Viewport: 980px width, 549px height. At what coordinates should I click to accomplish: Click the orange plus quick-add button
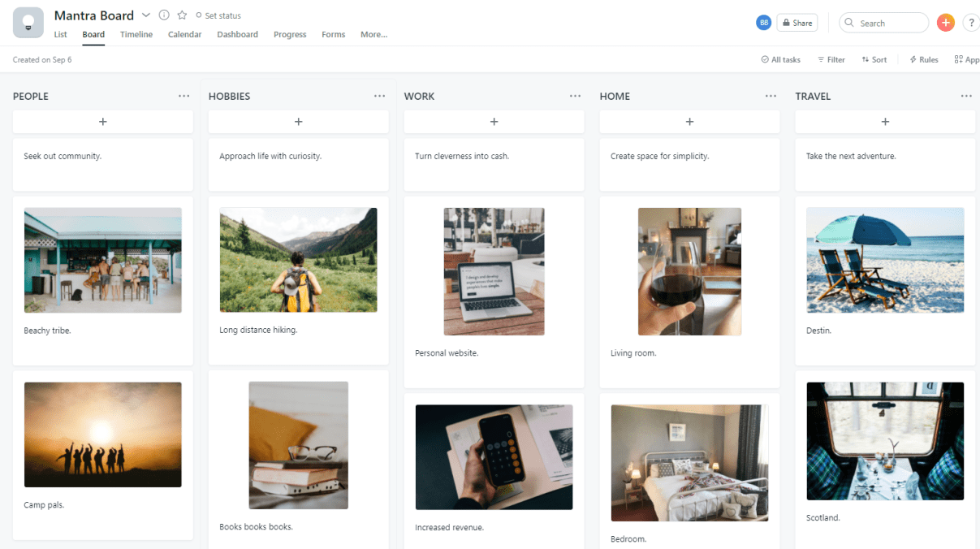(945, 23)
